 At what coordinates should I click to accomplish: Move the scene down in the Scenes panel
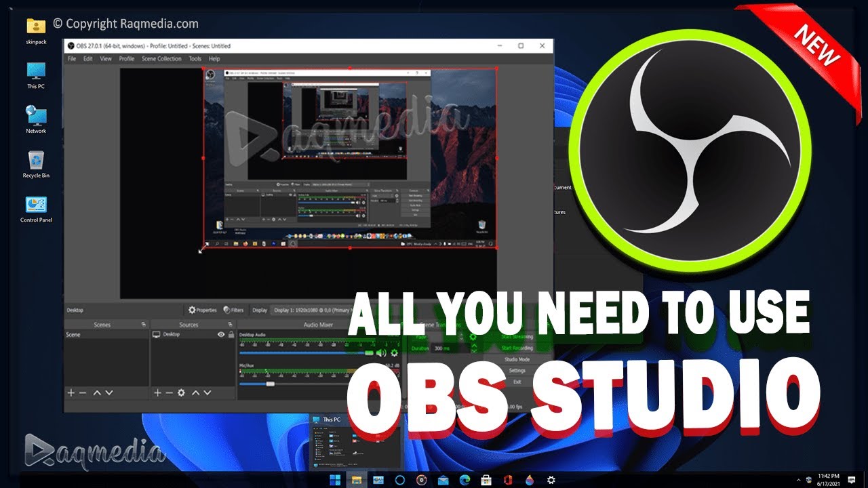pyautogui.click(x=109, y=392)
